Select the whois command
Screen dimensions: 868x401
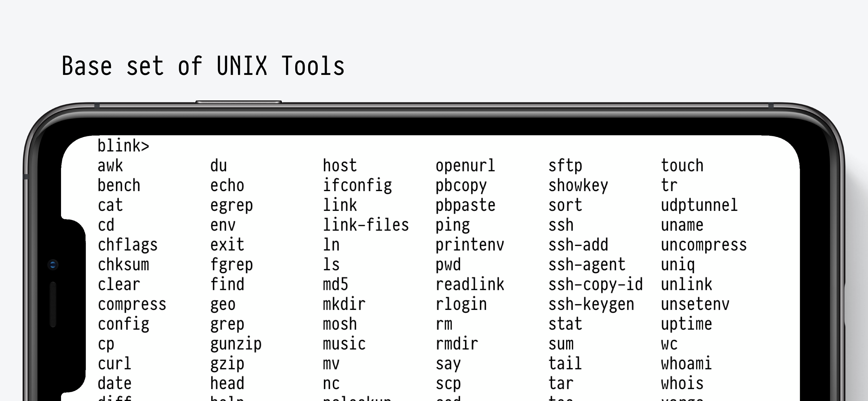(x=681, y=383)
